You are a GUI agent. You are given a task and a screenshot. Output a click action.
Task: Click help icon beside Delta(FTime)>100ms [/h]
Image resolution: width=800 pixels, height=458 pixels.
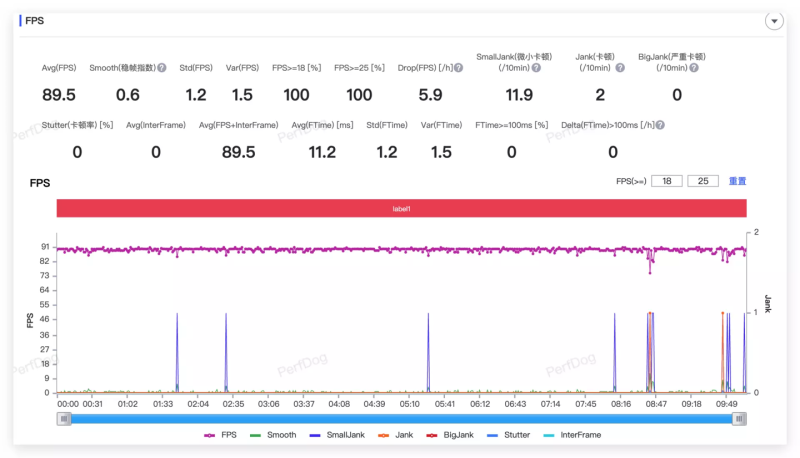pos(659,125)
